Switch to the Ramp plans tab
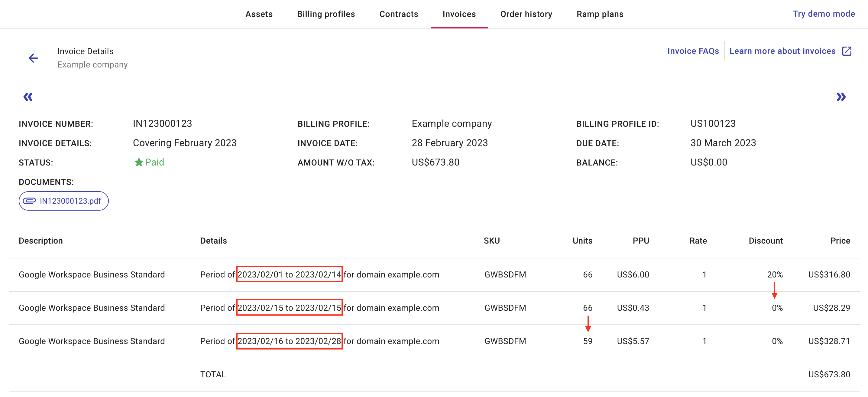The width and height of the screenshot is (868, 397). point(599,14)
